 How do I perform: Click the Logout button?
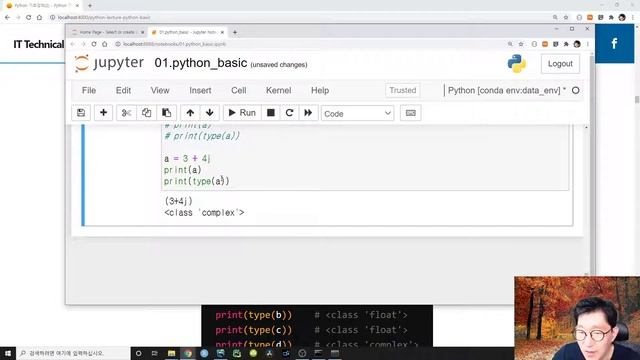point(560,64)
